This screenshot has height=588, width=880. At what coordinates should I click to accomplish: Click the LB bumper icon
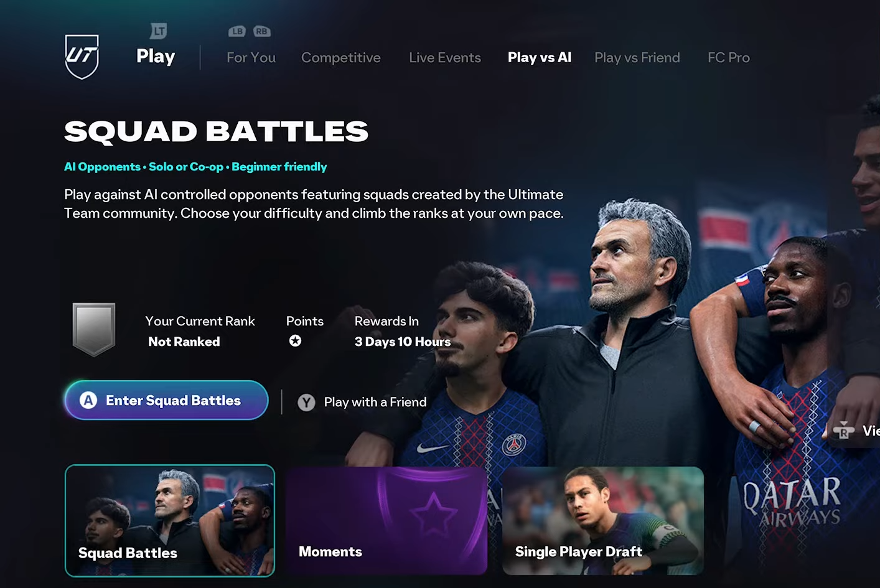(237, 31)
